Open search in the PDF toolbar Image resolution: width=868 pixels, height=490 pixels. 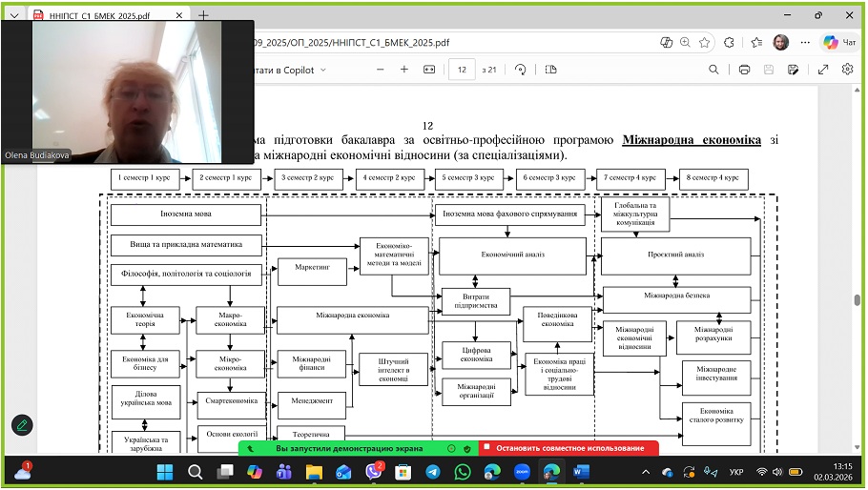click(713, 70)
